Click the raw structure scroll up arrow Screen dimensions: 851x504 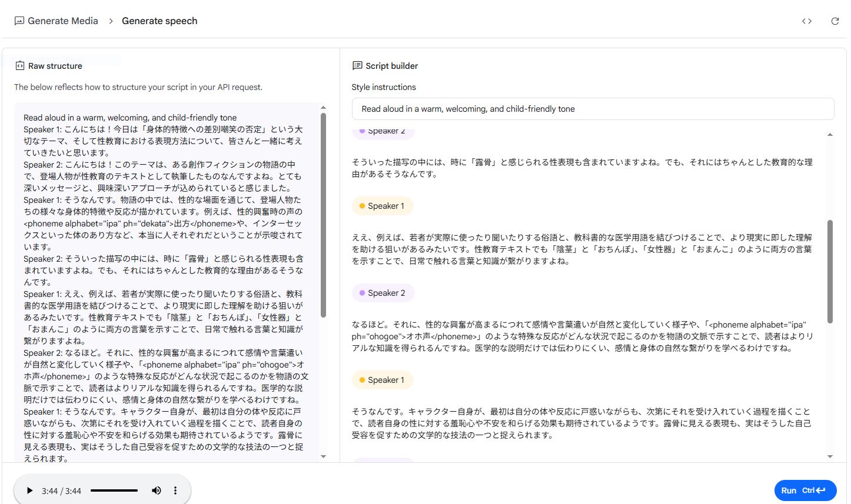[323, 108]
